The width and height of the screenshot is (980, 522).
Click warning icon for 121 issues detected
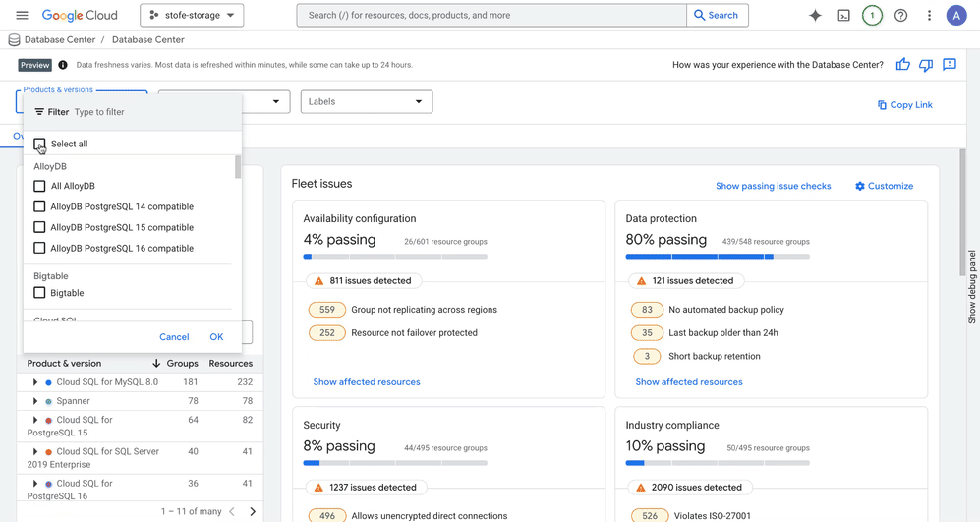(641, 281)
